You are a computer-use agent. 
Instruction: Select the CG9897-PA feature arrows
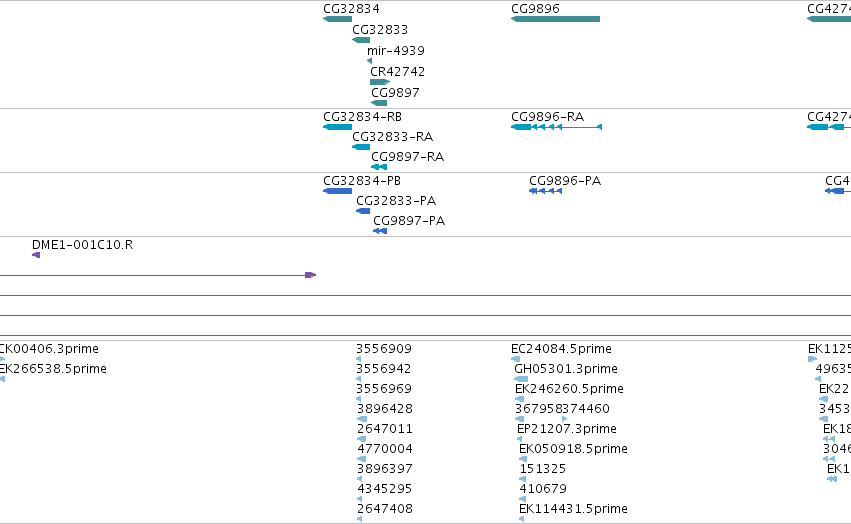point(380,231)
